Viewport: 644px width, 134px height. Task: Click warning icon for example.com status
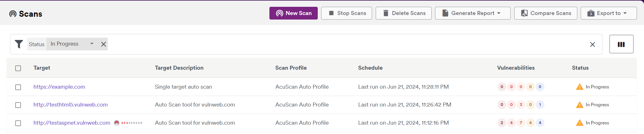click(x=579, y=87)
